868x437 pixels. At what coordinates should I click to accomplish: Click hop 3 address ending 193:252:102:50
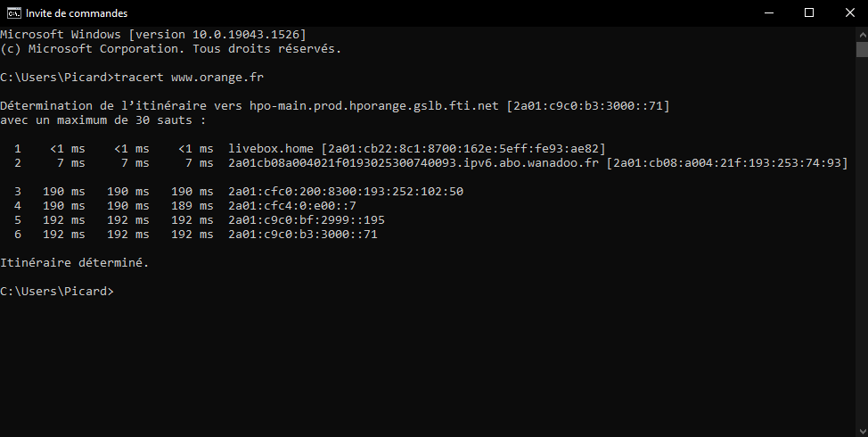346,192
